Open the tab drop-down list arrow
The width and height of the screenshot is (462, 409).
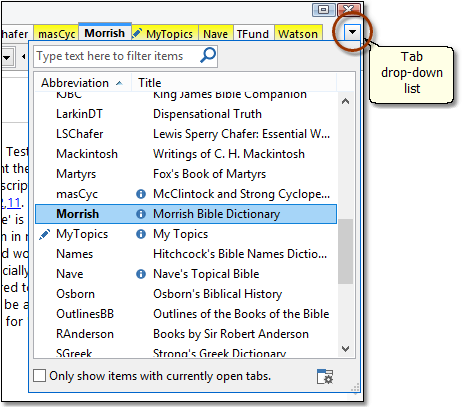(352, 32)
